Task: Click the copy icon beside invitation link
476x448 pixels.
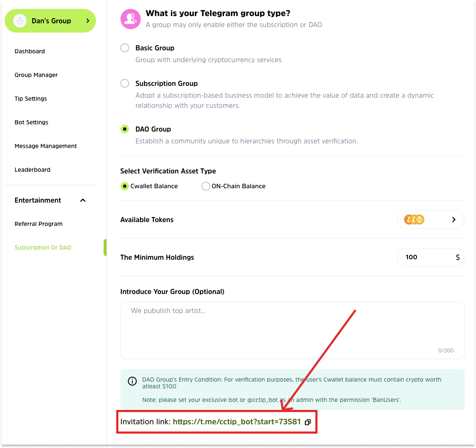Action: (308, 422)
